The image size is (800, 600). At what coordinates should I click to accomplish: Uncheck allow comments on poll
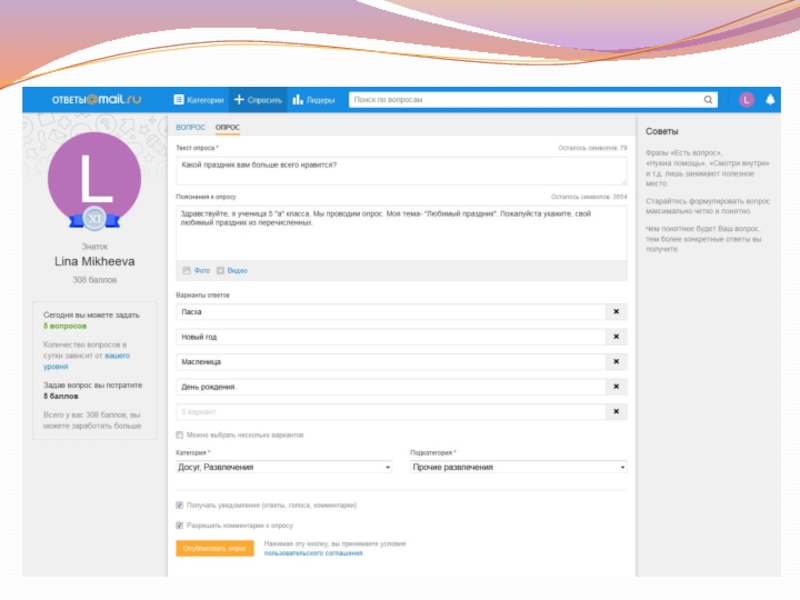[180, 524]
